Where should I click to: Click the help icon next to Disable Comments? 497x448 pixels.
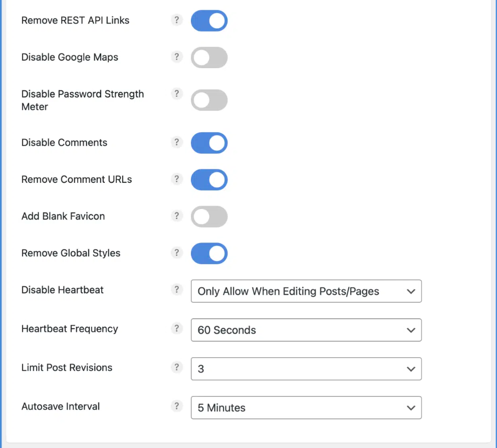pyautogui.click(x=176, y=142)
